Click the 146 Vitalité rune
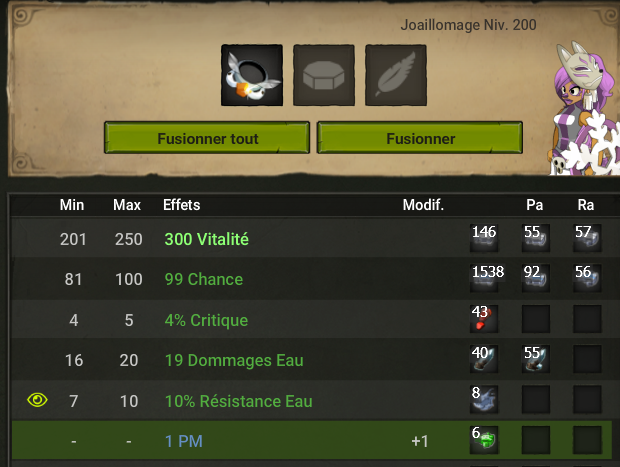Viewport: 620px width, 467px height. coord(484,238)
